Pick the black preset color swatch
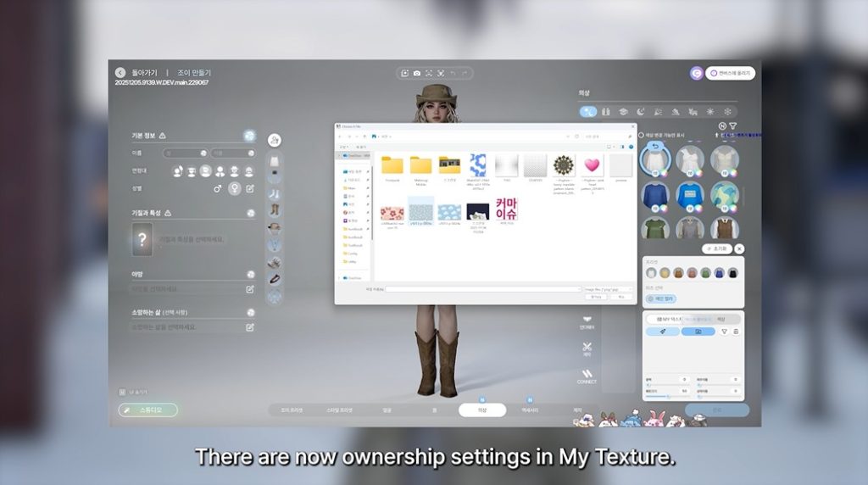868x485 pixels. coord(733,273)
